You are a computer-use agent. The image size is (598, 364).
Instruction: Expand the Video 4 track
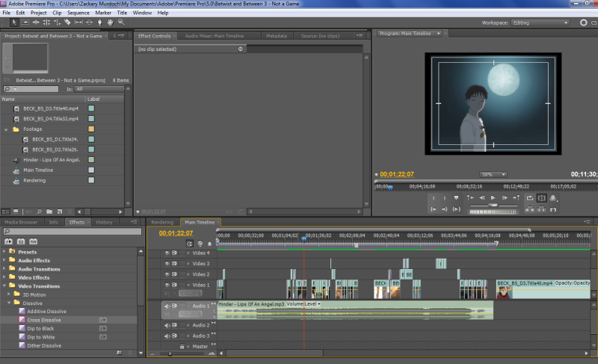188,253
